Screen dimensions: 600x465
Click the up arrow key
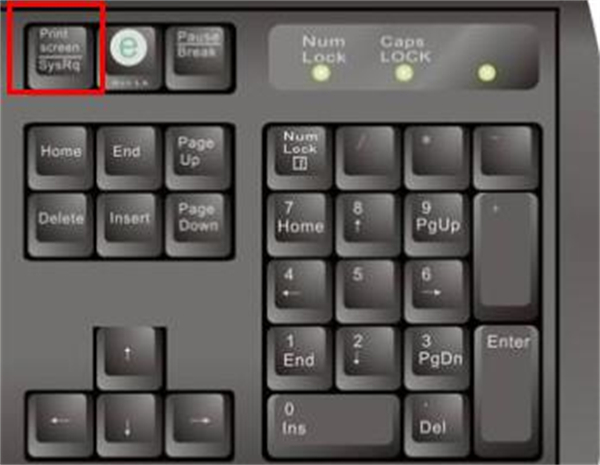[x=129, y=358]
